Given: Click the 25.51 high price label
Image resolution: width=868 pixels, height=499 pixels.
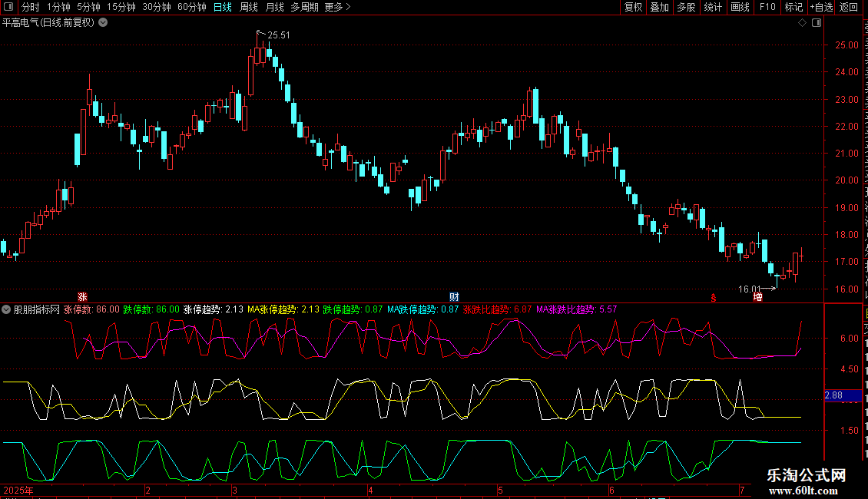Looking at the screenshot, I should coord(278,35).
